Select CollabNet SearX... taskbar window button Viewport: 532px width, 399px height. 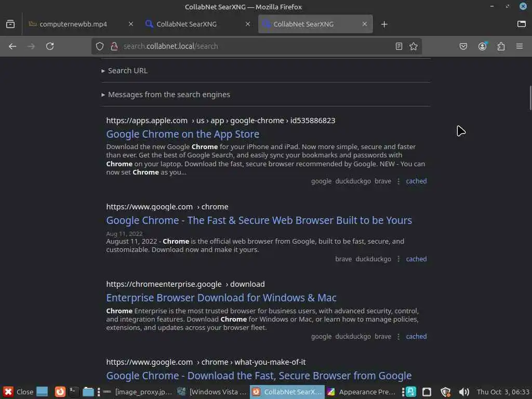coord(287,392)
